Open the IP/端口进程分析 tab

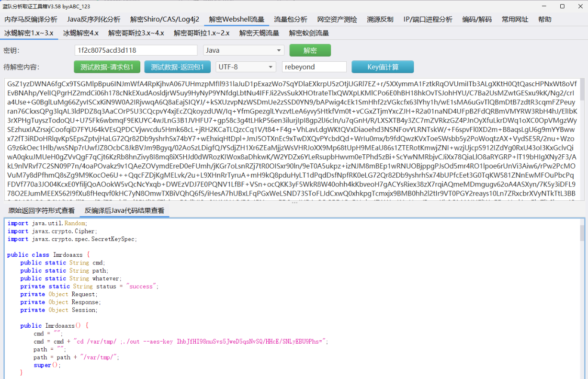[428, 20]
